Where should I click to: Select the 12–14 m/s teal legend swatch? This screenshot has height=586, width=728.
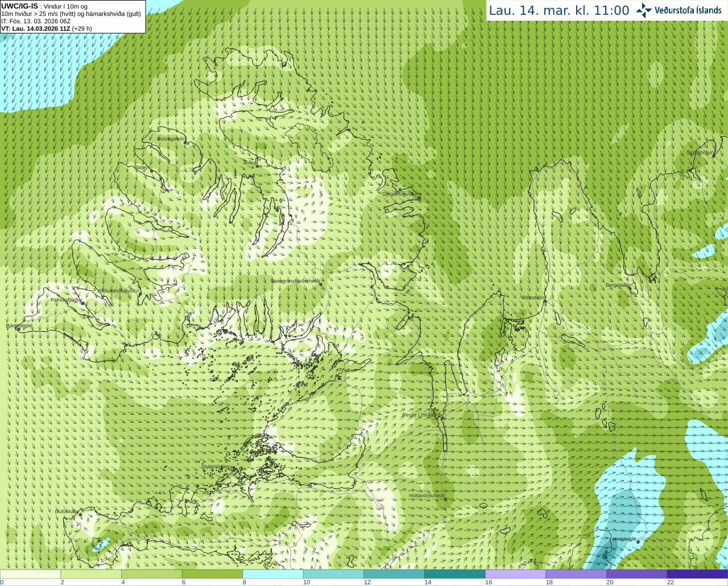pos(394,574)
